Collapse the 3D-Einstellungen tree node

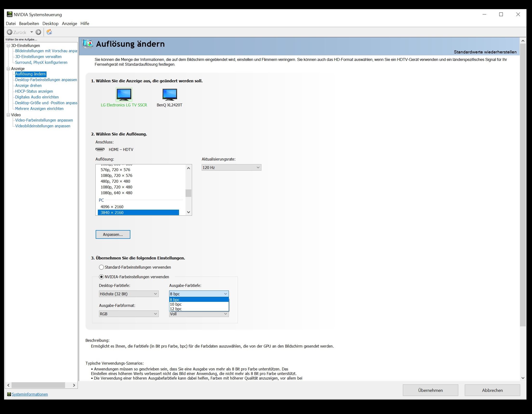coord(8,45)
